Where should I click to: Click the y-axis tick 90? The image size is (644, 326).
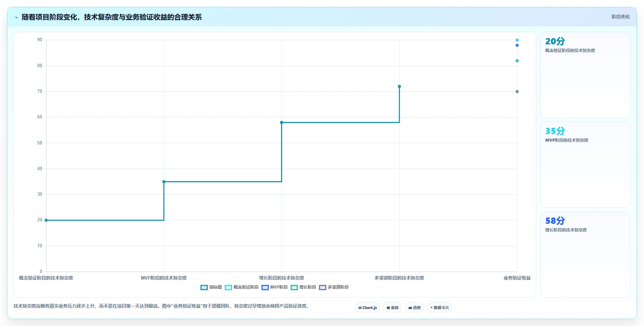(40, 40)
